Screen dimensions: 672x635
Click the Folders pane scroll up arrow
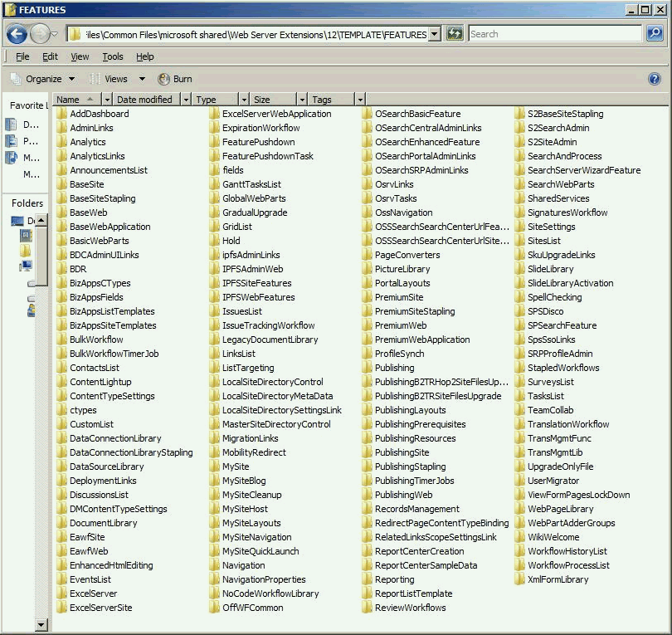tap(41, 221)
